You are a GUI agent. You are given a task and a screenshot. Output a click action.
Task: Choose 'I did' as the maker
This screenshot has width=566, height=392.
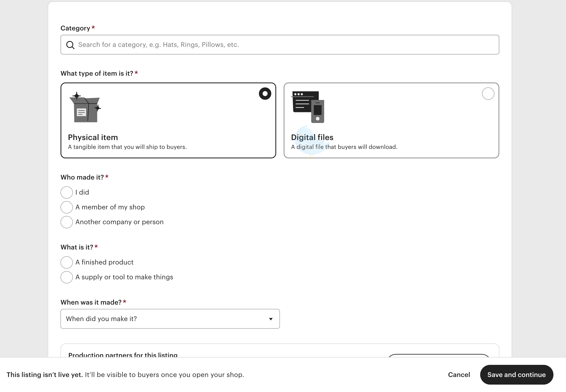click(67, 192)
